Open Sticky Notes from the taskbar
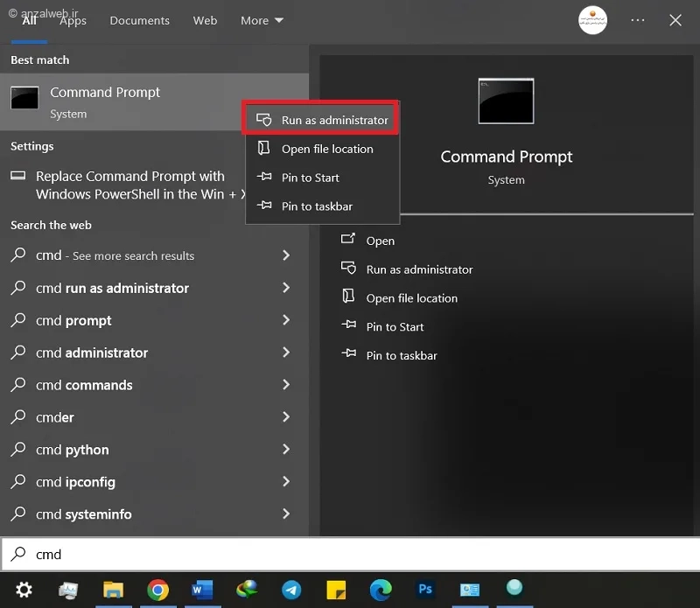The height and width of the screenshot is (608, 700). [x=336, y=591]
